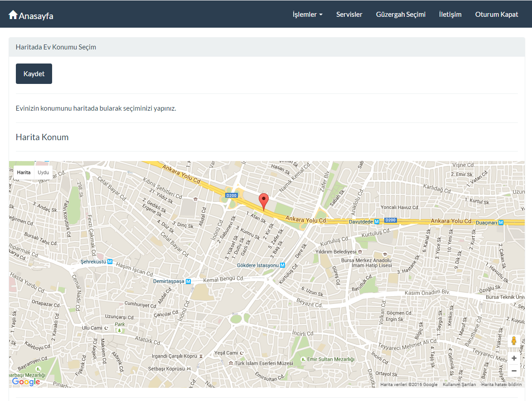This screenshot has width=532, height=401.
Task: Click the Demirtaşpaşa metro station icon
Action: 189,281
